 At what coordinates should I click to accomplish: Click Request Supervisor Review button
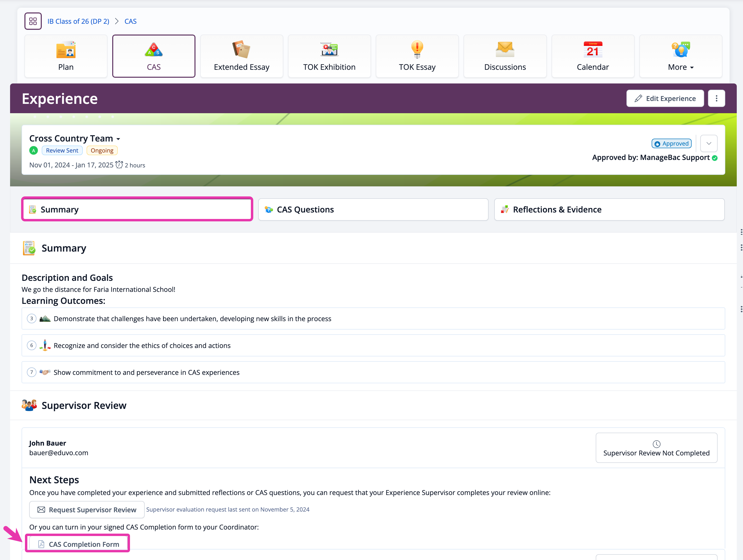(x=87, y=510)
